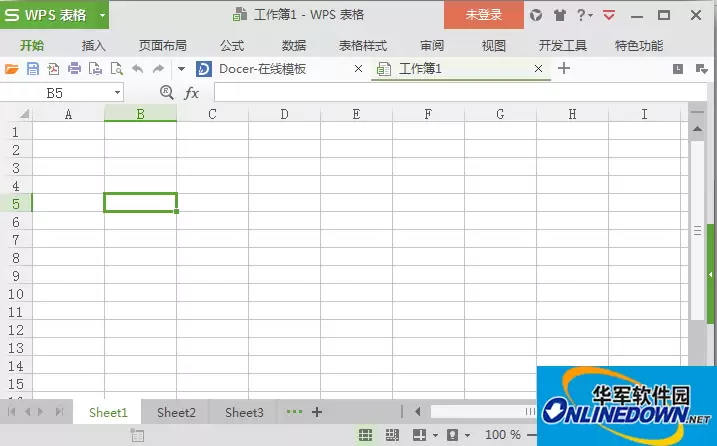
Task: Open the 开始 ribbon tab
Action: coord(32,46)
